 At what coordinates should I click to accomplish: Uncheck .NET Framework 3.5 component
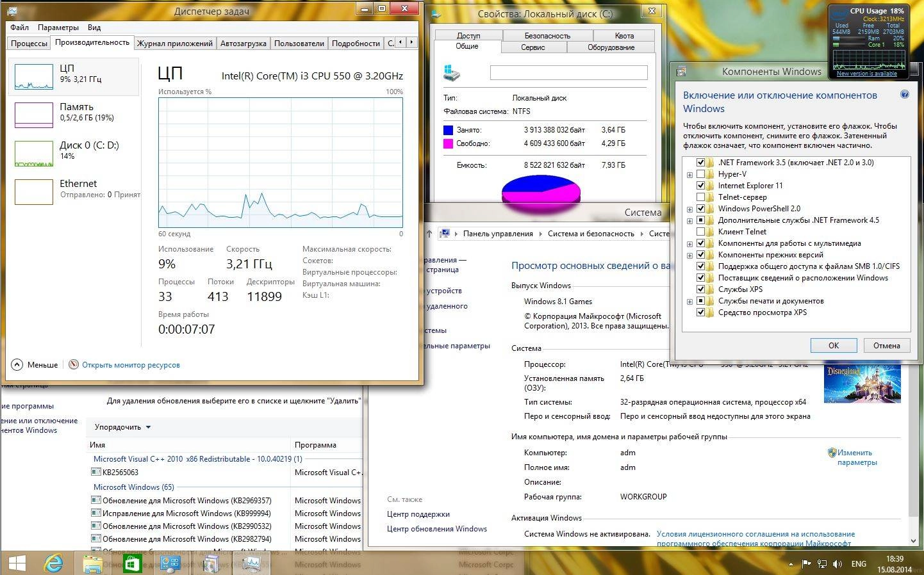700,163
